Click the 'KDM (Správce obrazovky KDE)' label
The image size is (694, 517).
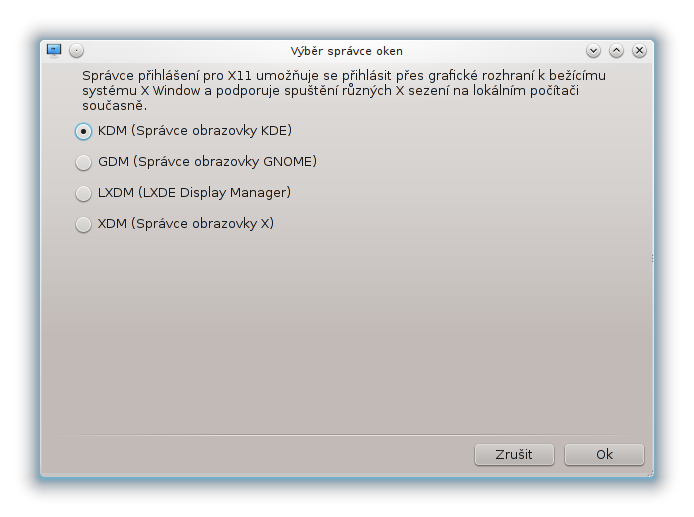[x=195, y=131]
